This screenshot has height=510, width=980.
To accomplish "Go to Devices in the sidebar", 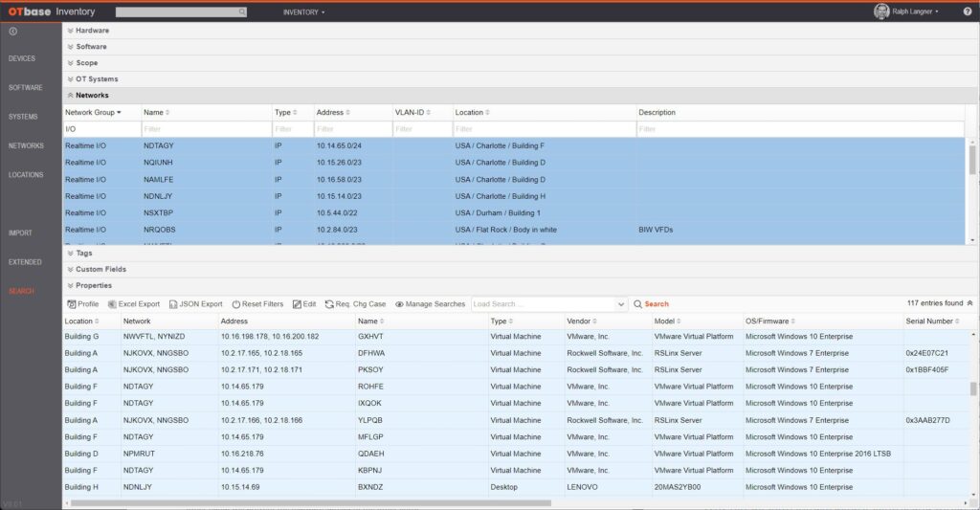I will (22, 58).
